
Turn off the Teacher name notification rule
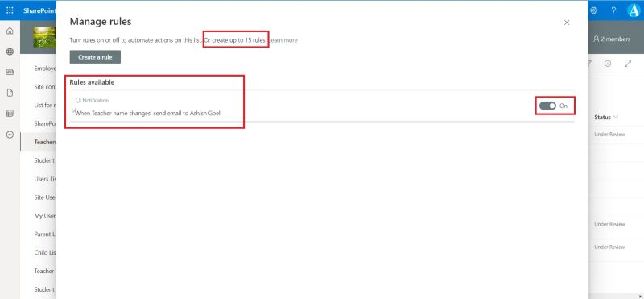(x=547, y=106)
